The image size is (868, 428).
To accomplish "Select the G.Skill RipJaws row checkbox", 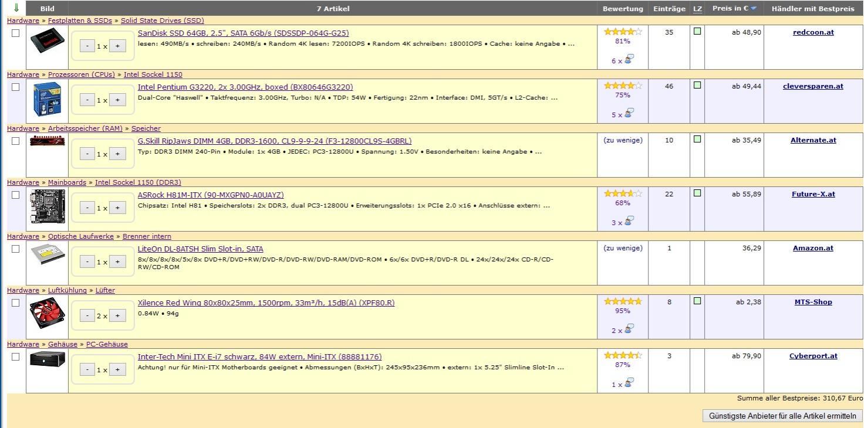I will (16, 141).
